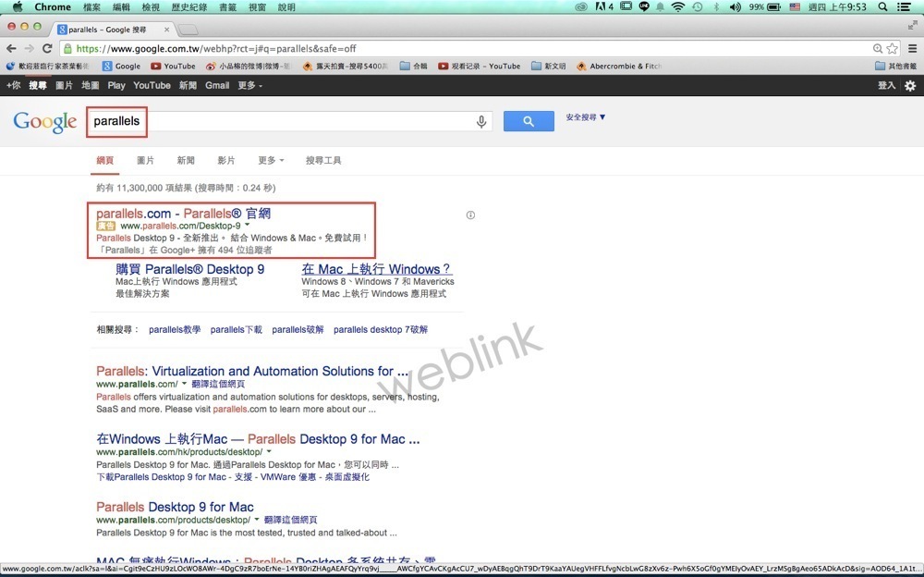Open 在 Mac 上執行 Windows sitelink
This screenshot has width=924, height=577.
click(376, 270)
